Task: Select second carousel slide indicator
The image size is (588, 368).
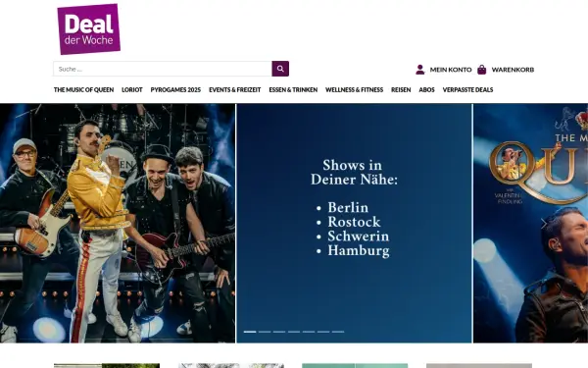Action: point(265,332)
